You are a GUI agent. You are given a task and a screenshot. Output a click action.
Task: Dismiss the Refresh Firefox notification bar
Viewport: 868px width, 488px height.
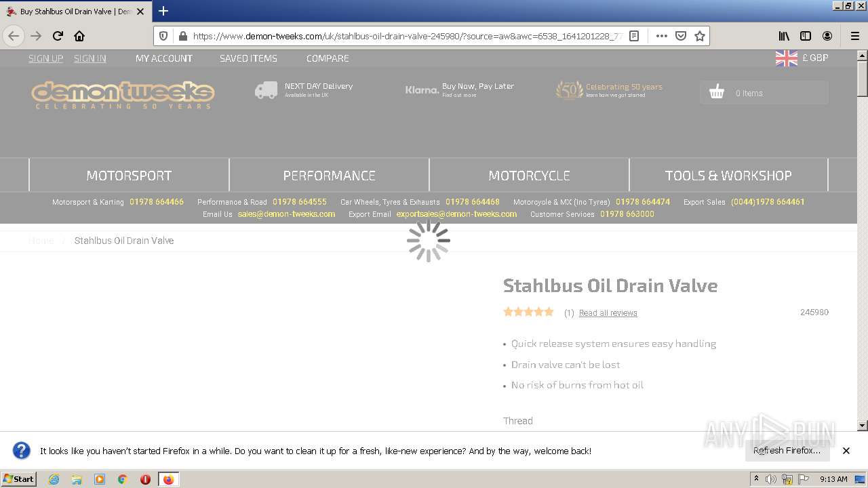pyautogui.click(x=846, y=451)
